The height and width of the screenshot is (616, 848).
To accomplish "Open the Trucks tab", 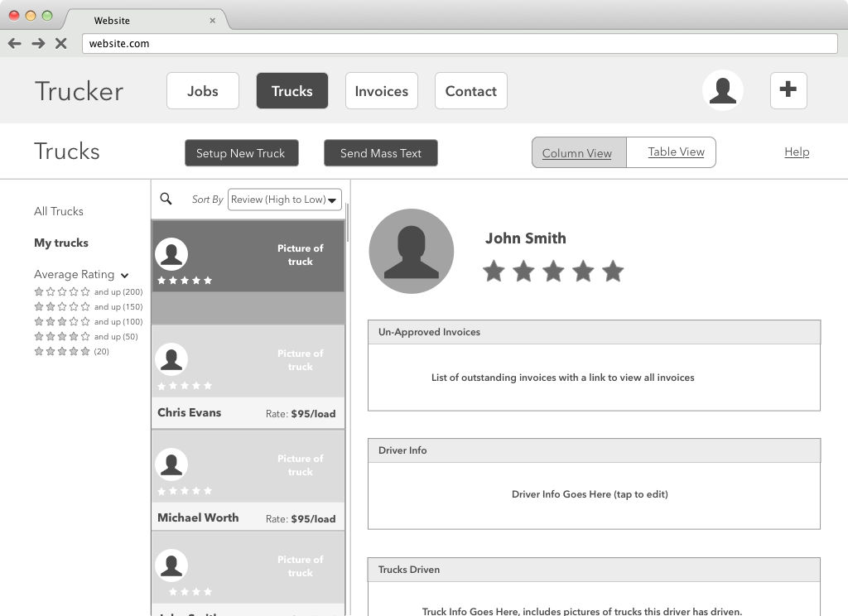I will pyautogui.click(x=292, y=91).
